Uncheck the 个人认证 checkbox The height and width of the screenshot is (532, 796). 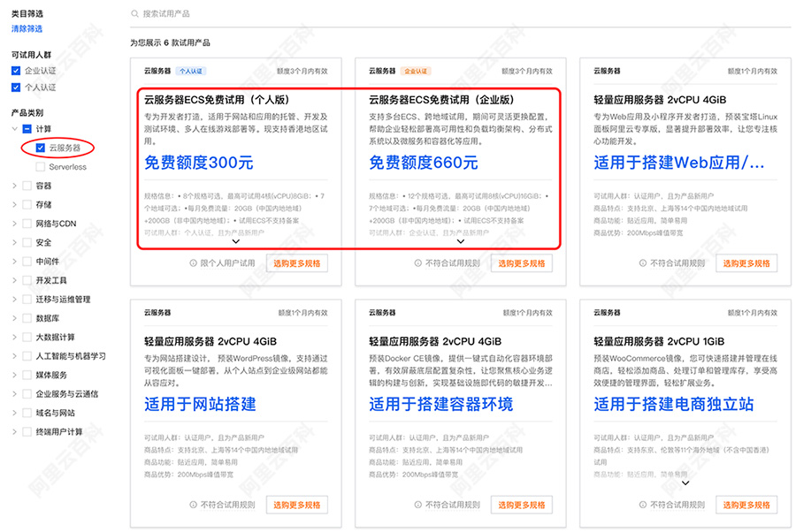[x=16, y=87]
